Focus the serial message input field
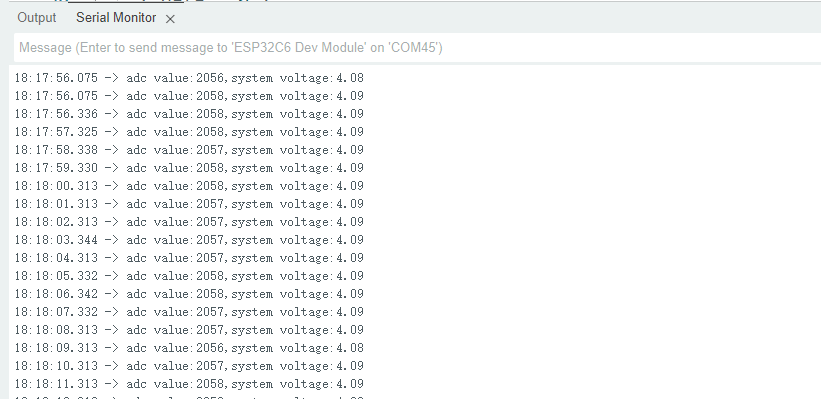This screenshot has width=821, height=399. 417,48
